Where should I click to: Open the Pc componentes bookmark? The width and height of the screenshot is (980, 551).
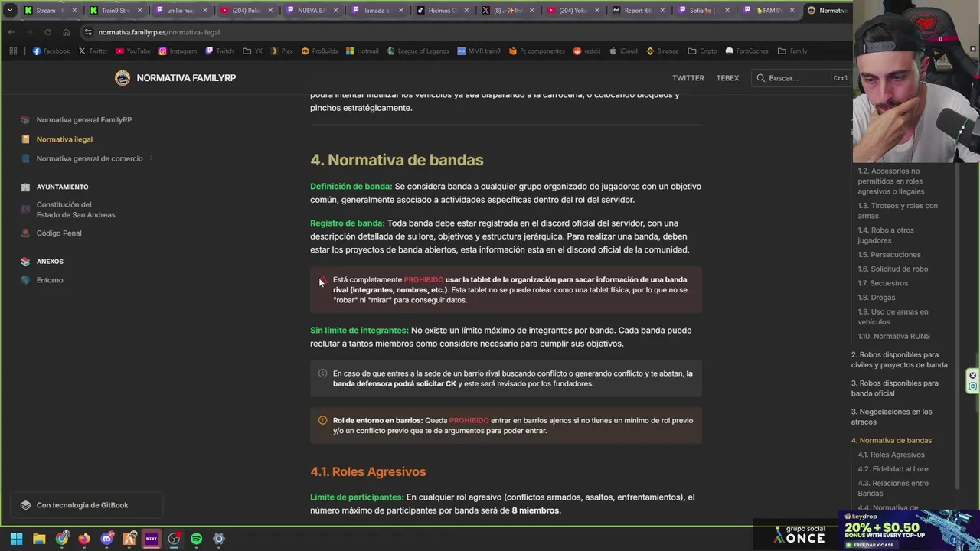click(537, 51)
